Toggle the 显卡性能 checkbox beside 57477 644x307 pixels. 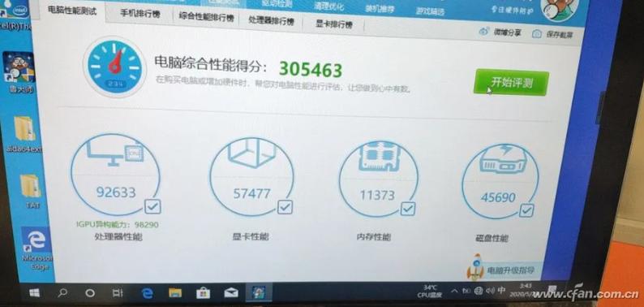[x=285, y=206]
